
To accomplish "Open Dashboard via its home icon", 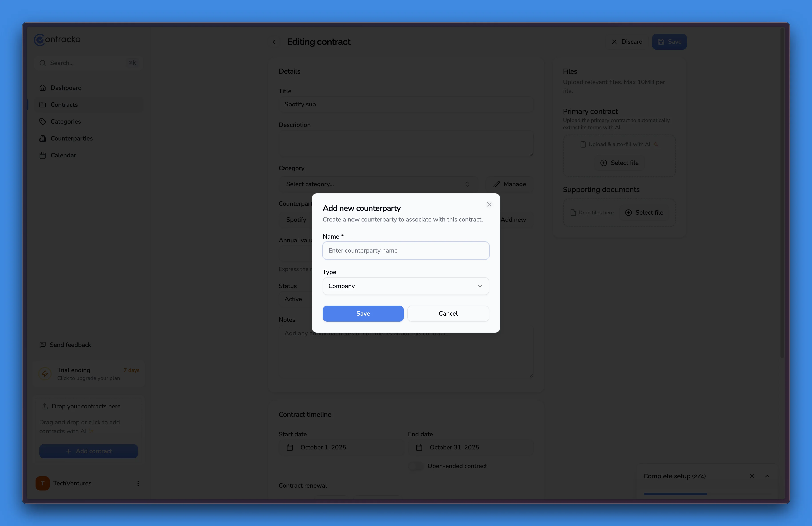I will [x=43, y=88].
